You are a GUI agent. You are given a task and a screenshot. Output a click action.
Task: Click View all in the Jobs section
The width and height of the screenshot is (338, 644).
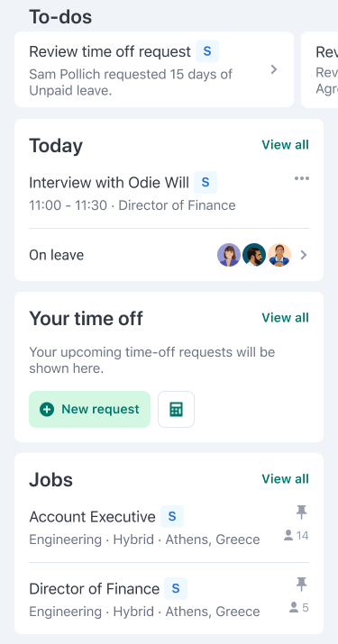[286, 479]
